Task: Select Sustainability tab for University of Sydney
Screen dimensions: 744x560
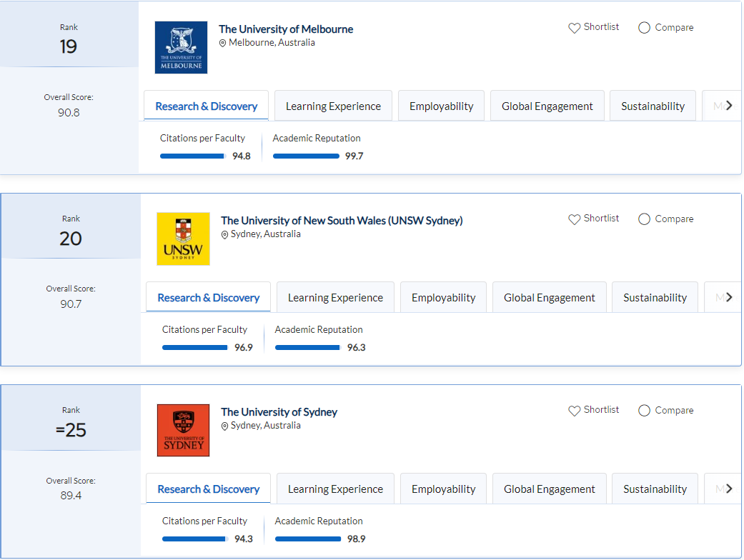Action: [655, 489]
